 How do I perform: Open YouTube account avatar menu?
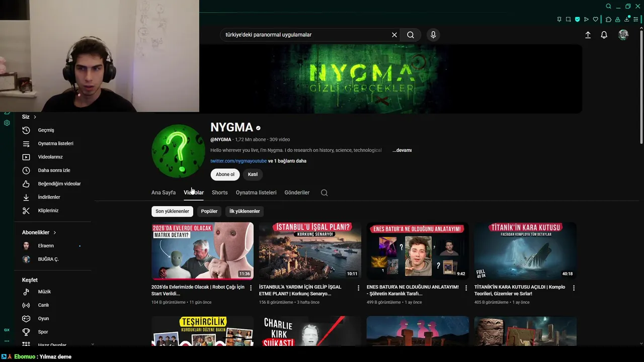point(623,35)
